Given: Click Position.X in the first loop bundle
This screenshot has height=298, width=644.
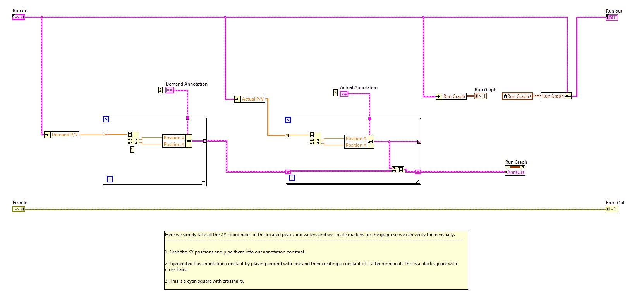Looking at the screenshot, I should click(174, 138).
